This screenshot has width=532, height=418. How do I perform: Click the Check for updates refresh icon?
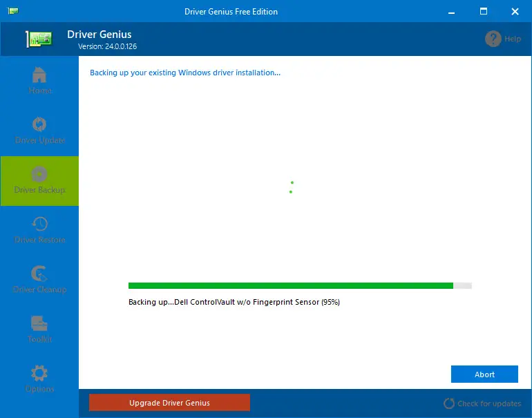tap(449, 403)
